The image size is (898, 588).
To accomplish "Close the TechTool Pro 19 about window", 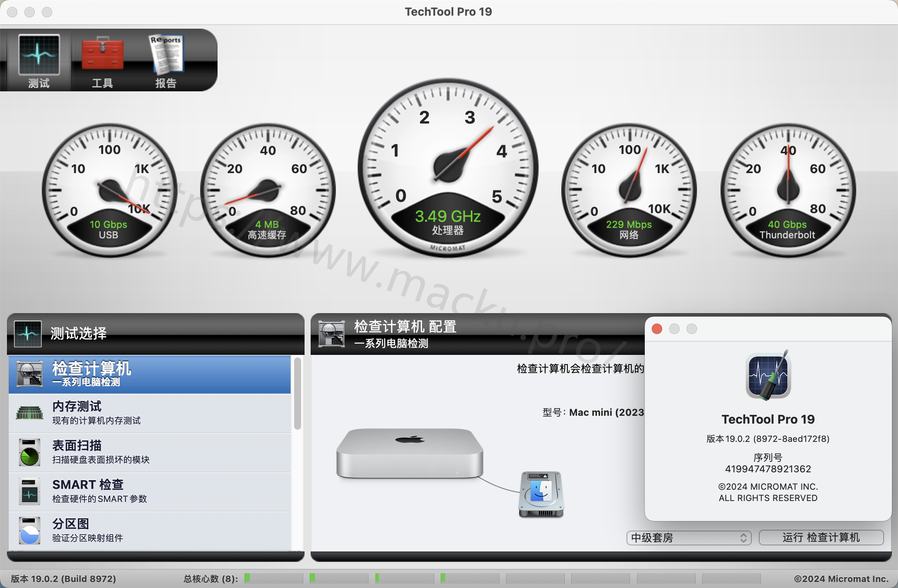I will coord(657,329).
